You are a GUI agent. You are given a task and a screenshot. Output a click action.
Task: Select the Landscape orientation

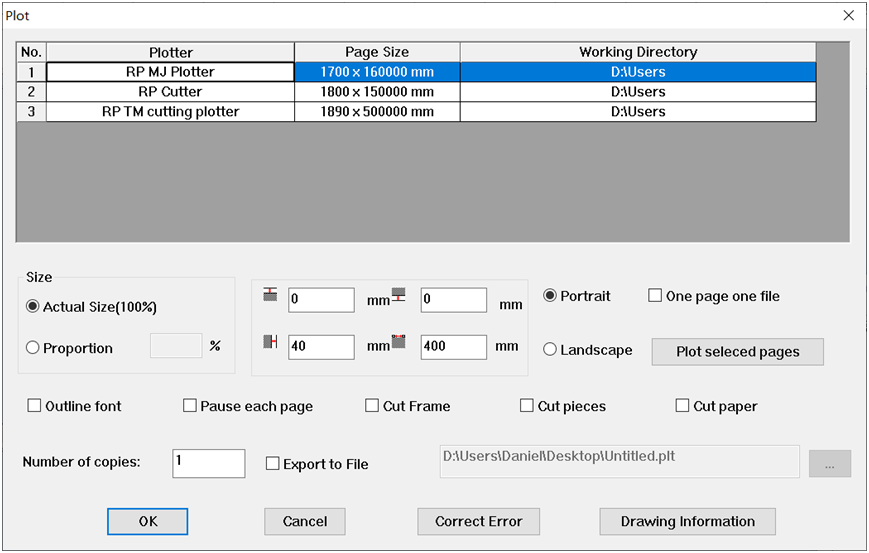tap(550, 350)
